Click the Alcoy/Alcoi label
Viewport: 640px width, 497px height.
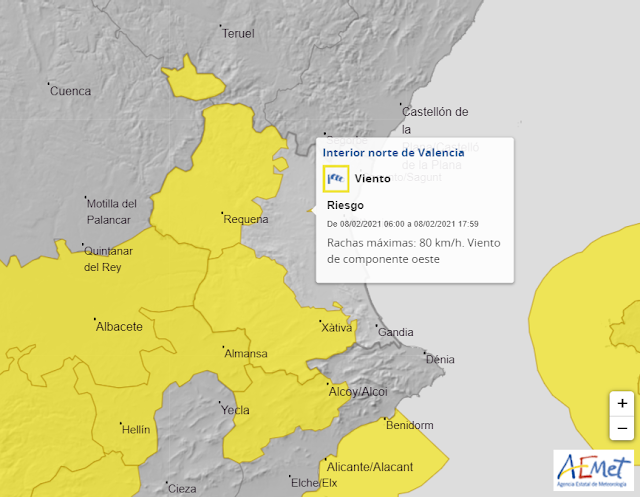point(358,392)
